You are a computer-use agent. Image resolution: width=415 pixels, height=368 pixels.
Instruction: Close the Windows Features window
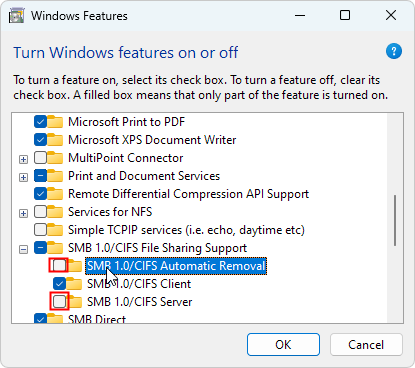[391, 15]
